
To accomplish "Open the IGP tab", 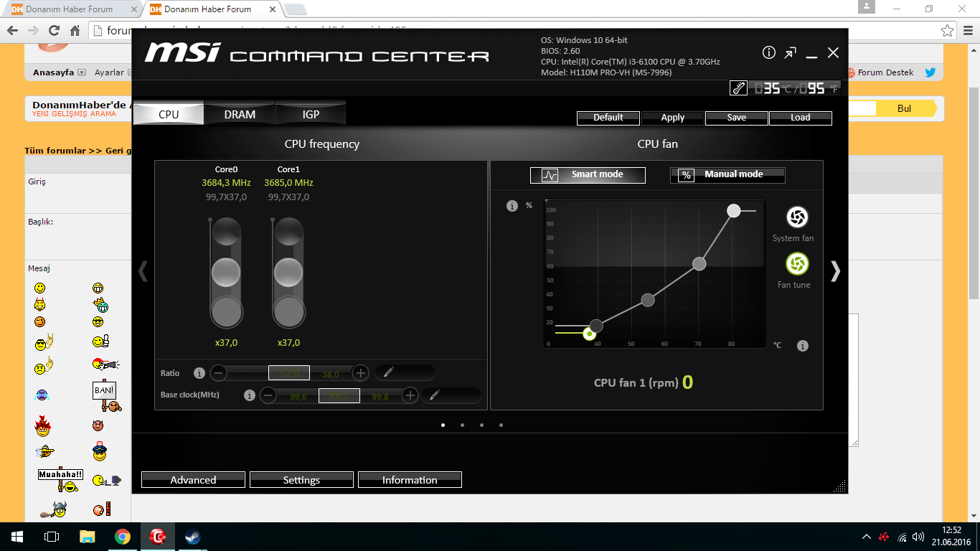I will point(311,113).
